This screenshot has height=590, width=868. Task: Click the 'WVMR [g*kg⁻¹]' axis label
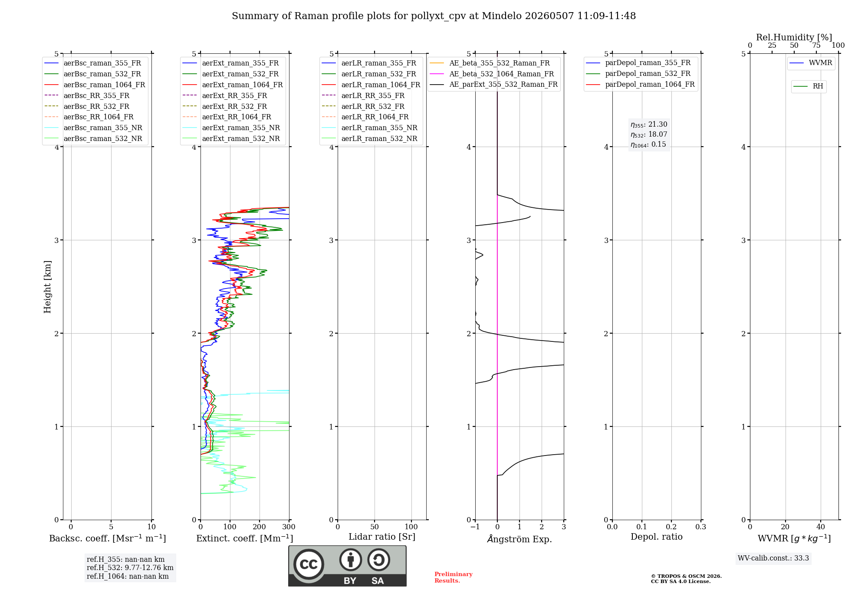794,538
